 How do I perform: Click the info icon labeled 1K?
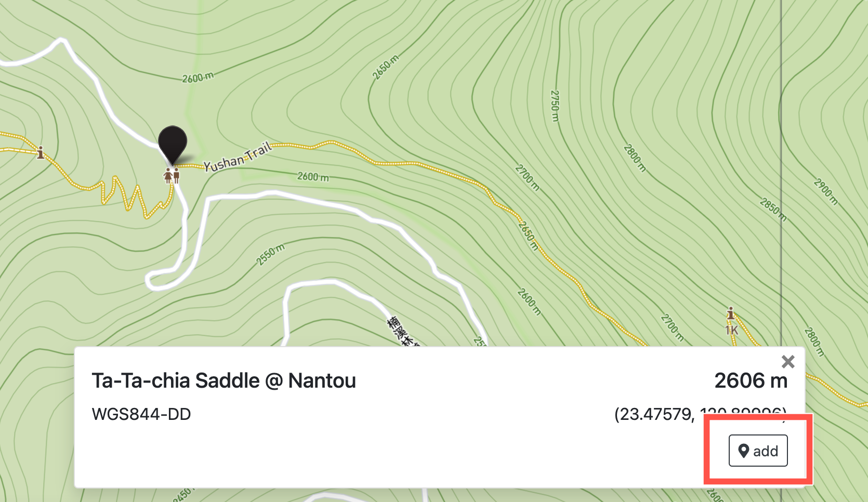pos(730,313)
